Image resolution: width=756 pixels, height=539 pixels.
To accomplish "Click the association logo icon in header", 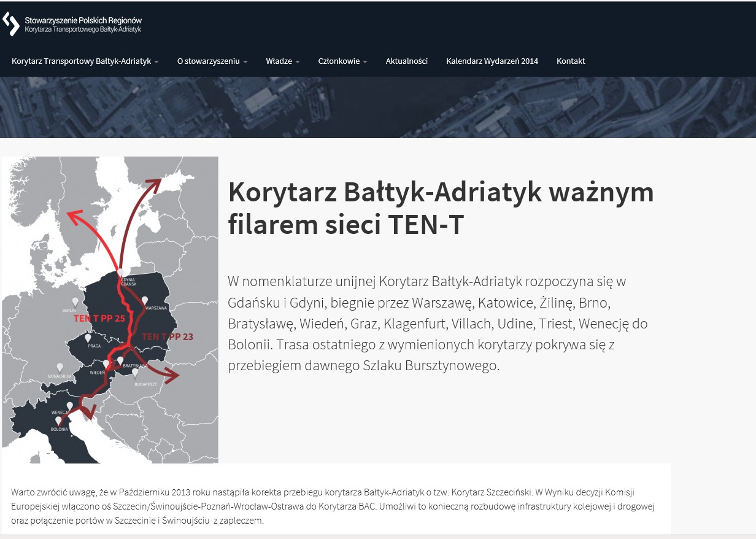I will [11, 24].
